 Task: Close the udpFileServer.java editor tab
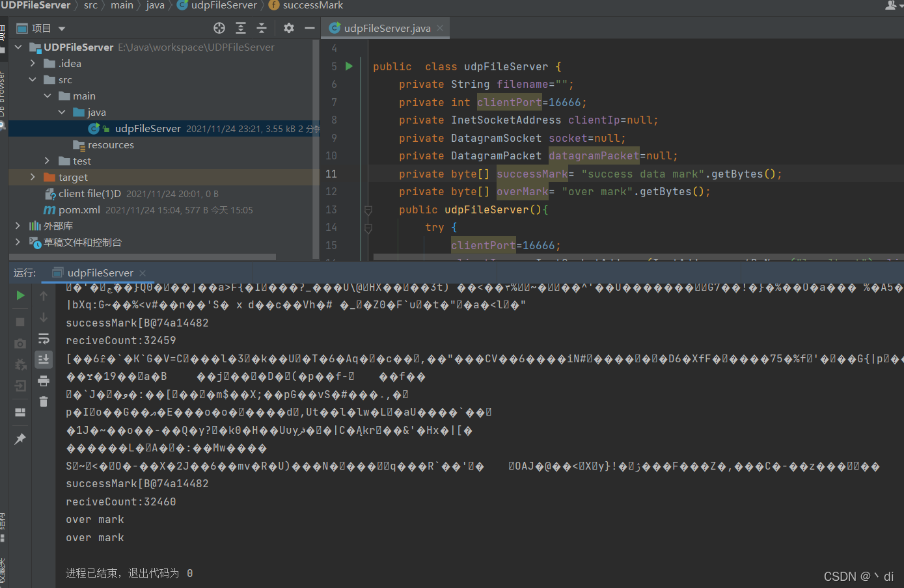[440, 28]
